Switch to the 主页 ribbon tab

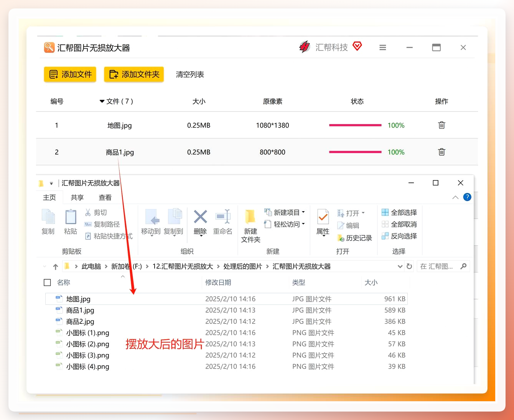tap(49, 197)
